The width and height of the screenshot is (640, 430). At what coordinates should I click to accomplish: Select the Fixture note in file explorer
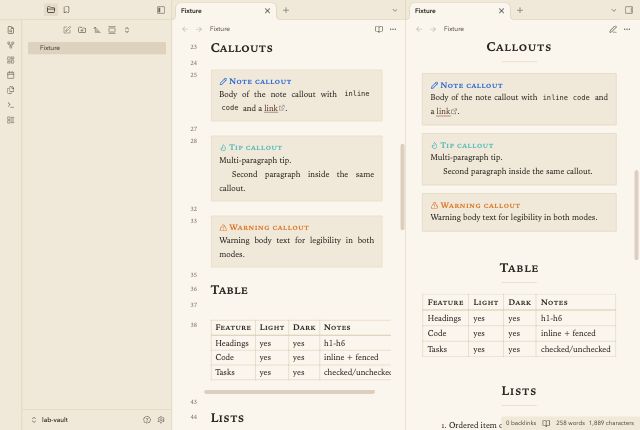pyautogui.click(x=97, y=48)
